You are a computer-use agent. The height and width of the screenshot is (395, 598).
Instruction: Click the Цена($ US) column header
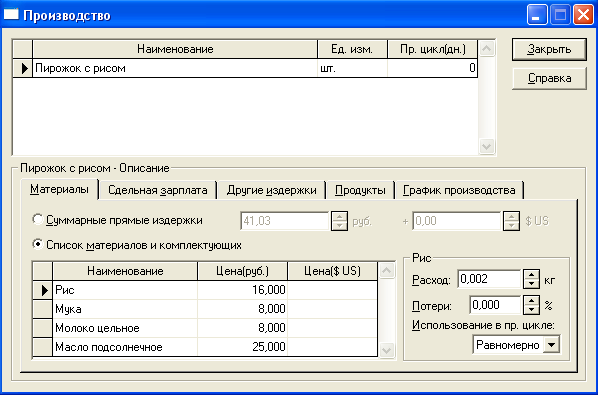(x=332, y=271)
